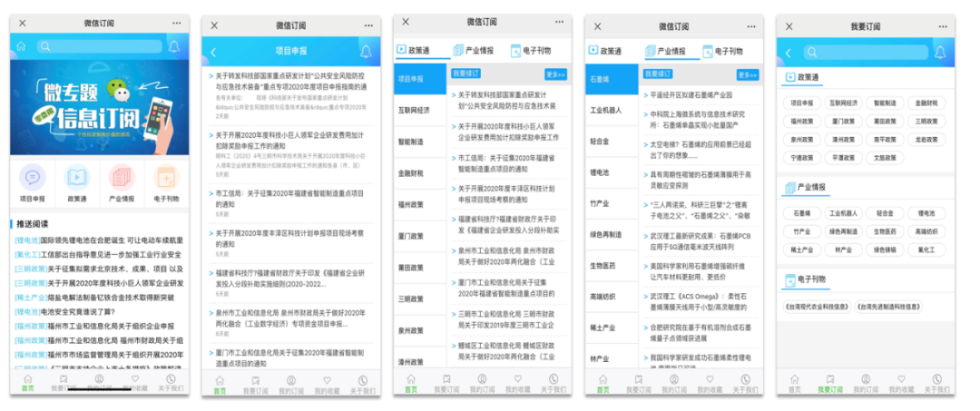The image size is (980, 411).
Task: Focus search field on the banner home screen
Action: tap(100, 46)
